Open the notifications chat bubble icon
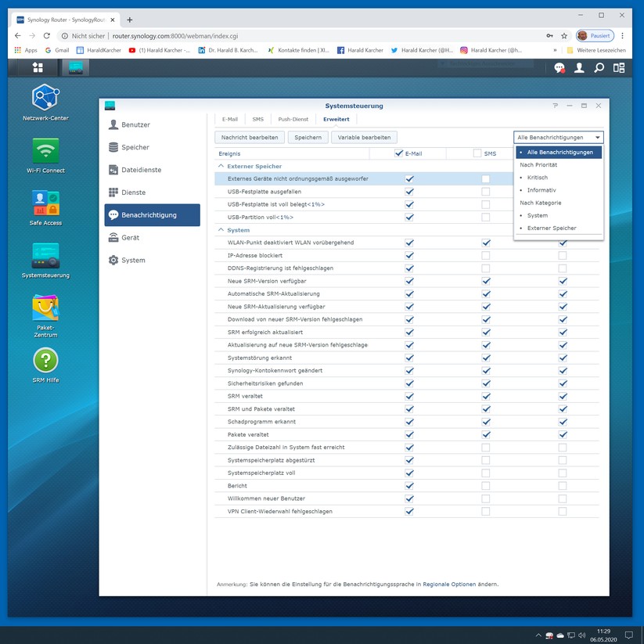This screenshot has width=644, height=644. point(559,68)
